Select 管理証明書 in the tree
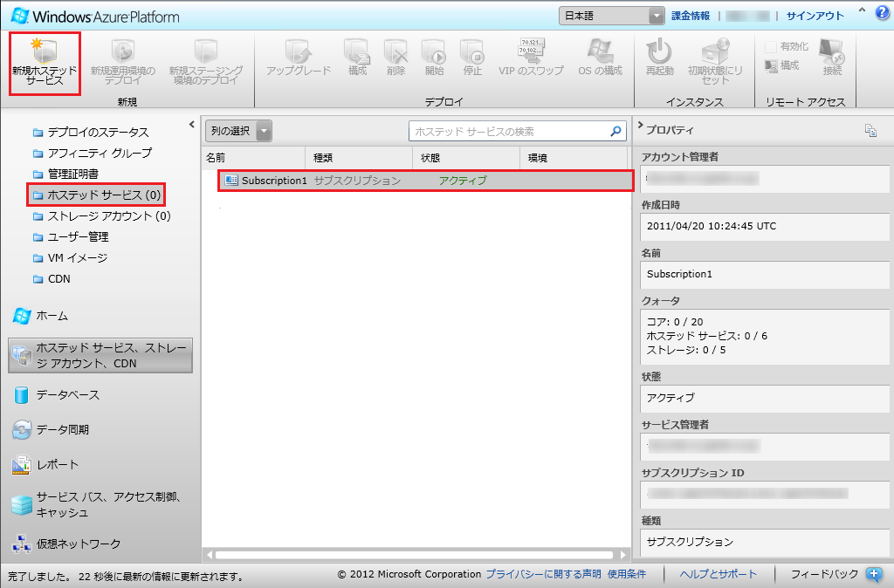 coord(65,174)
